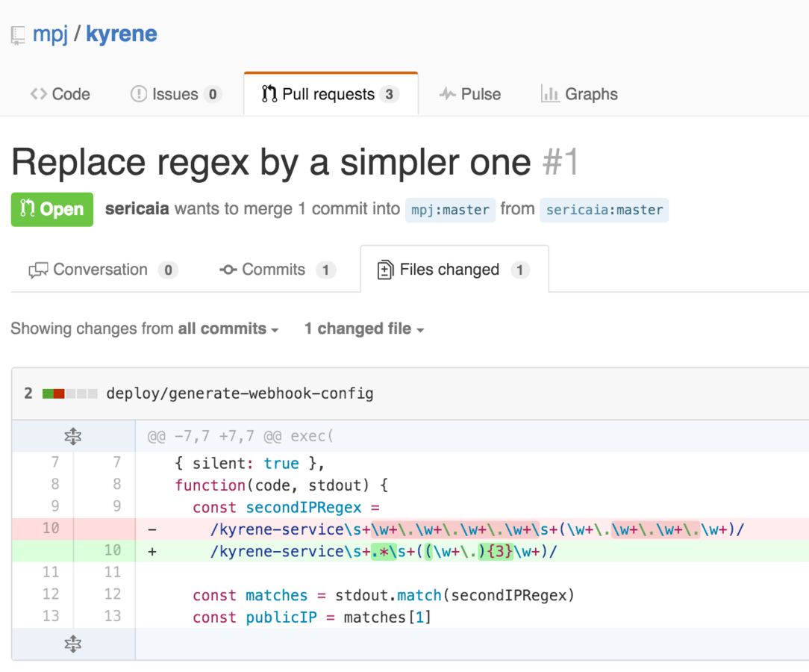Click old line number 7

54,462
